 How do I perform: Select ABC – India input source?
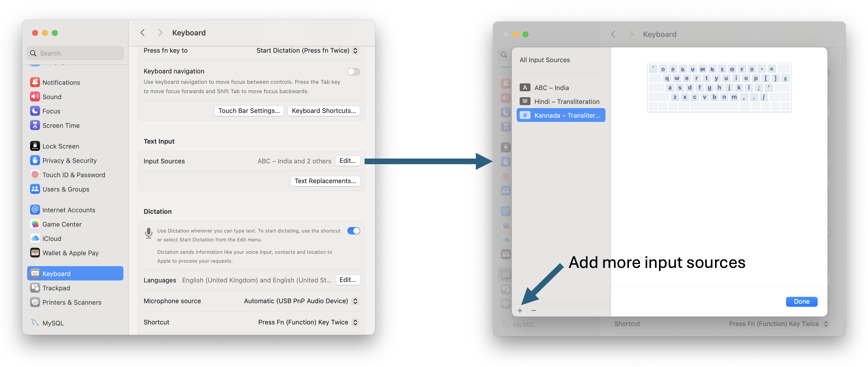coord(561,88)
